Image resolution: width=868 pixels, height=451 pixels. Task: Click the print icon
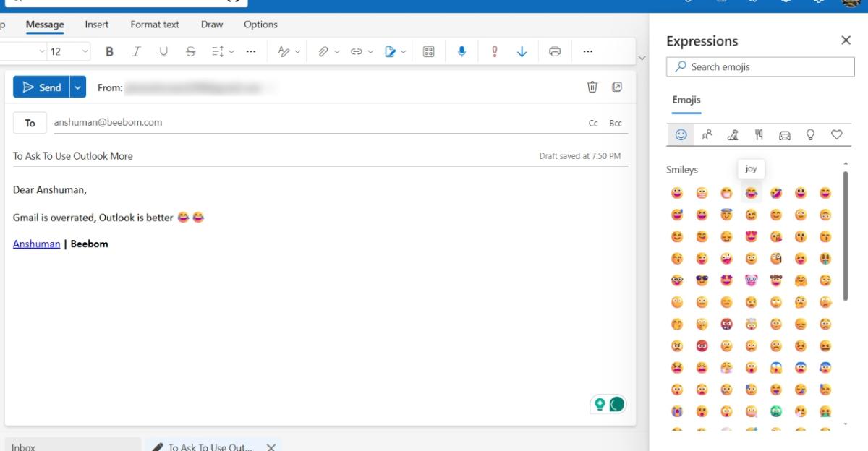pos(555,51)
